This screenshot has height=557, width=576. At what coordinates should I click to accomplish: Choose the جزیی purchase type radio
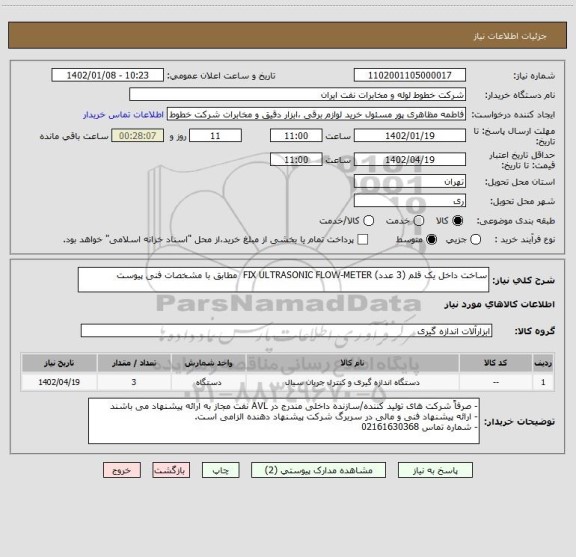[x=475, y=240]
